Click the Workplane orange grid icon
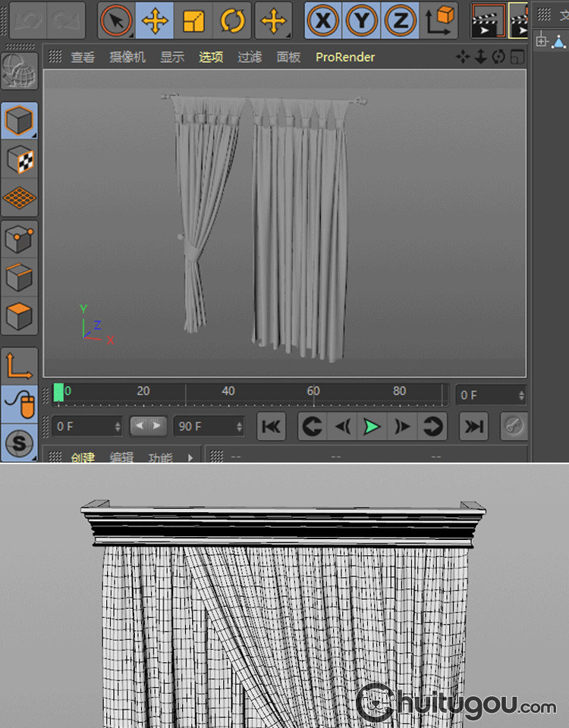Viewport: 569px width, 728px height. [19, 199]
